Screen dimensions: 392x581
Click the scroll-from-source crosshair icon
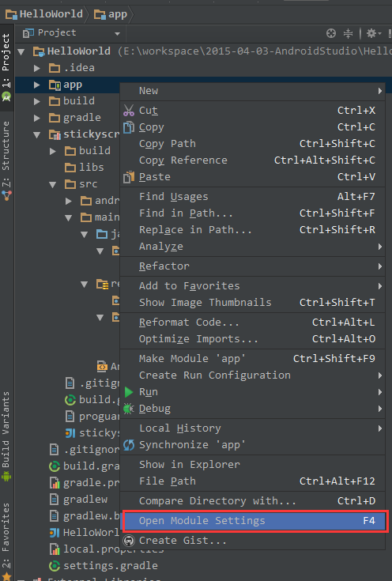(x=331, y=33)
